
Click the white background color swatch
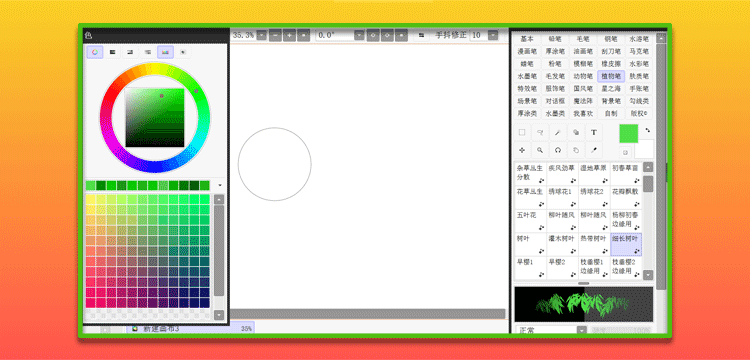tap(645, 149)
